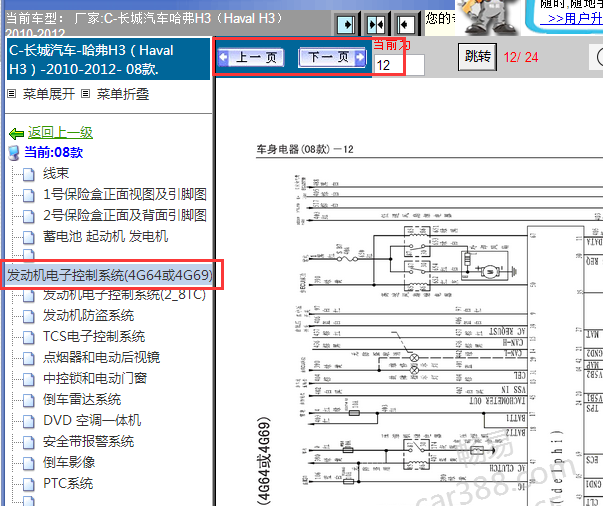Click the 返回上一级 back link
The height and width of the screenshot is (506, 603).
60,133
